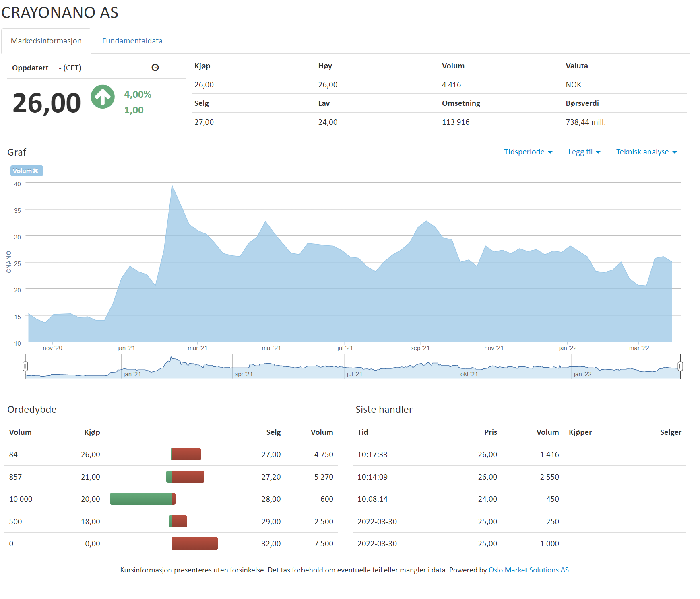This screenshot has width=700, height=599.
Task: Click the green up-arrow price indicator
Action: coord(103,97)
